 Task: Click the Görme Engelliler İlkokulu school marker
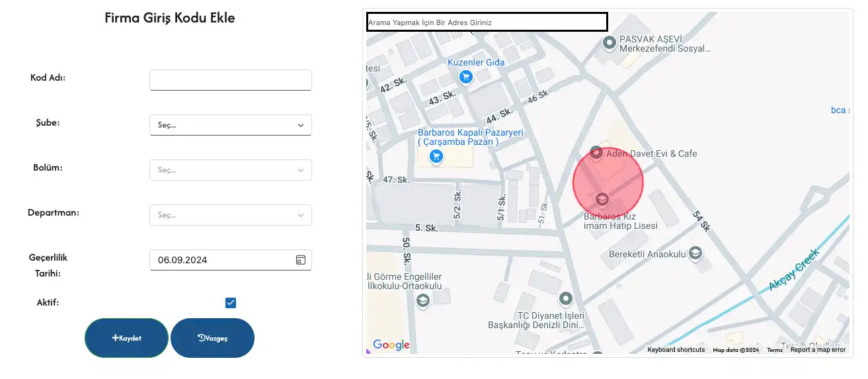coord(422,301)
